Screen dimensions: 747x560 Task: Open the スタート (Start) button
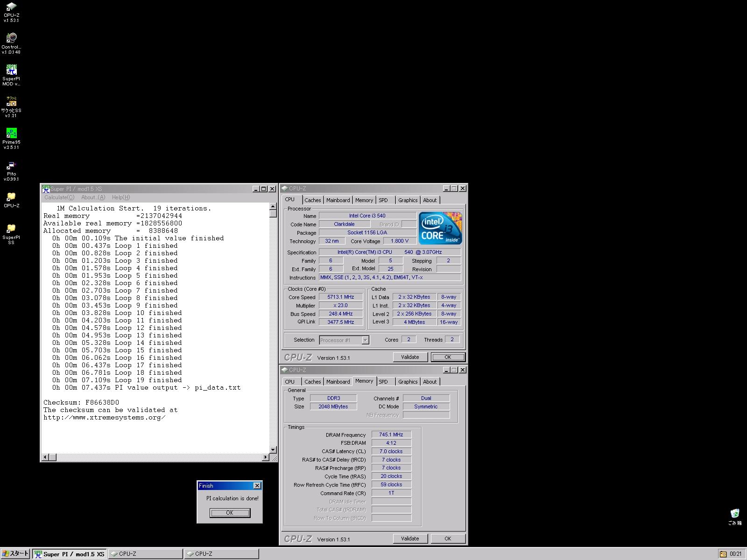click(x=15, y=554)
